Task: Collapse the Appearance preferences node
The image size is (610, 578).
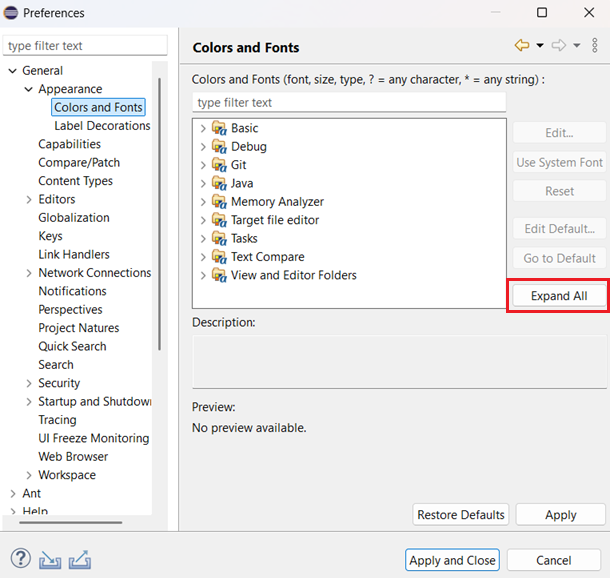Action: coord(29,89)
